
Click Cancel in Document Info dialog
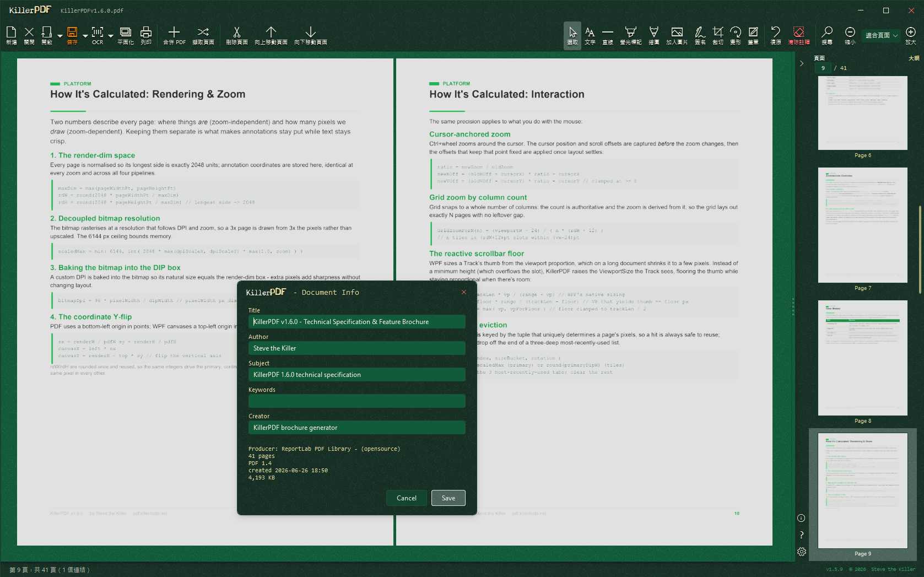407,498
